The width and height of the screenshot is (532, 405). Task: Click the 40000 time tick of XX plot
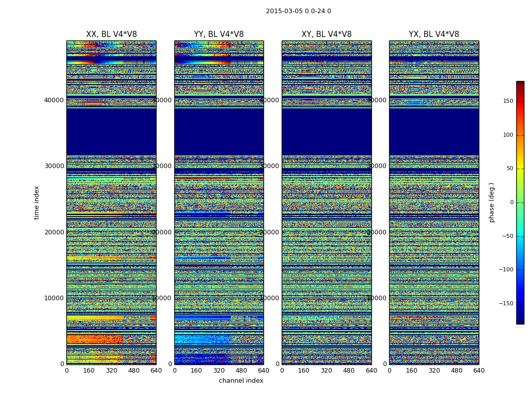(54, 100)
